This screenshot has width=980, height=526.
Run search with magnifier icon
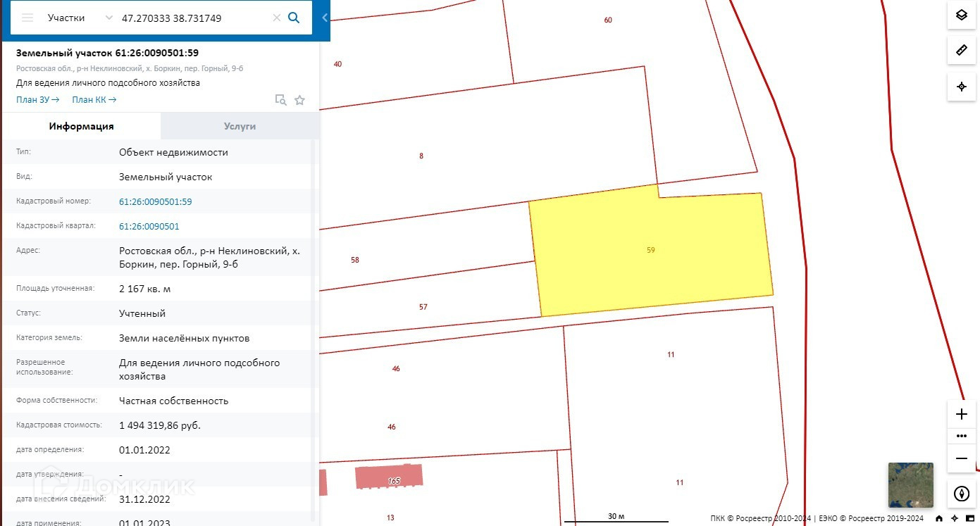click(294, 18)
